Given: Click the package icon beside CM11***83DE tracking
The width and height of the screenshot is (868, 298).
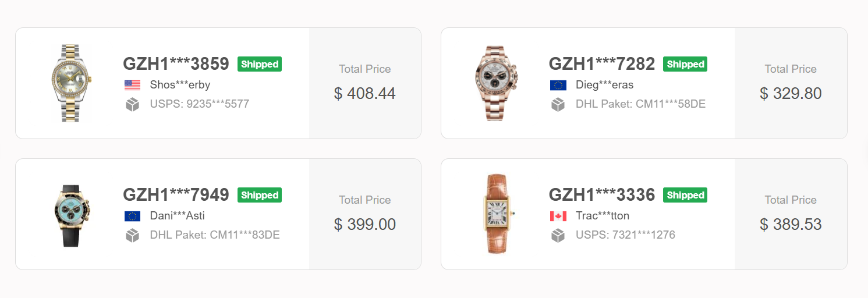Looking at the screenshot, I should click(132, 236).
